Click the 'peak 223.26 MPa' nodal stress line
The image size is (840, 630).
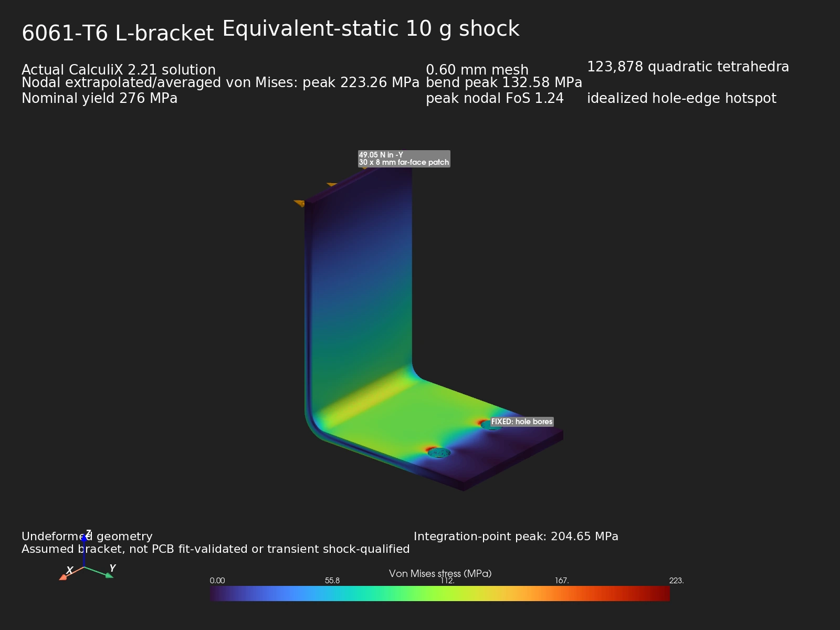pos(220,82)
